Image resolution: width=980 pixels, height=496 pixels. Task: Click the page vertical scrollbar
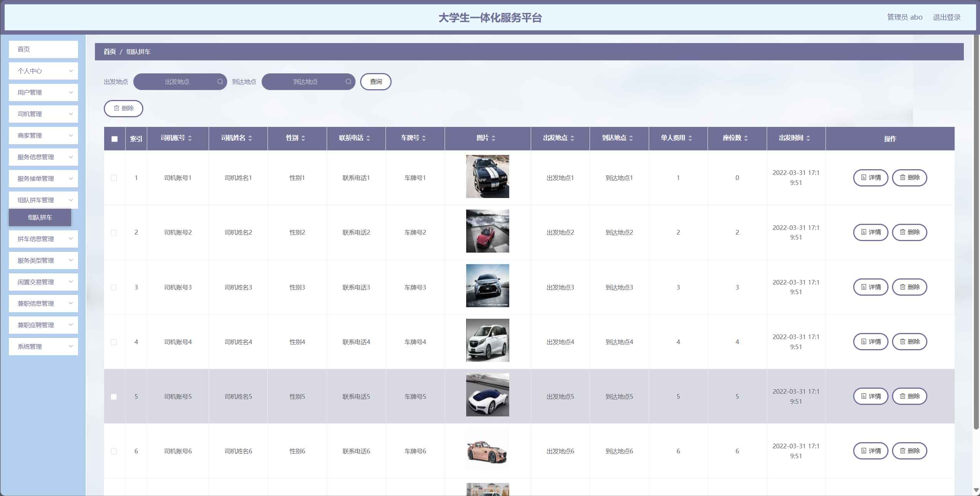coord(976,233)
